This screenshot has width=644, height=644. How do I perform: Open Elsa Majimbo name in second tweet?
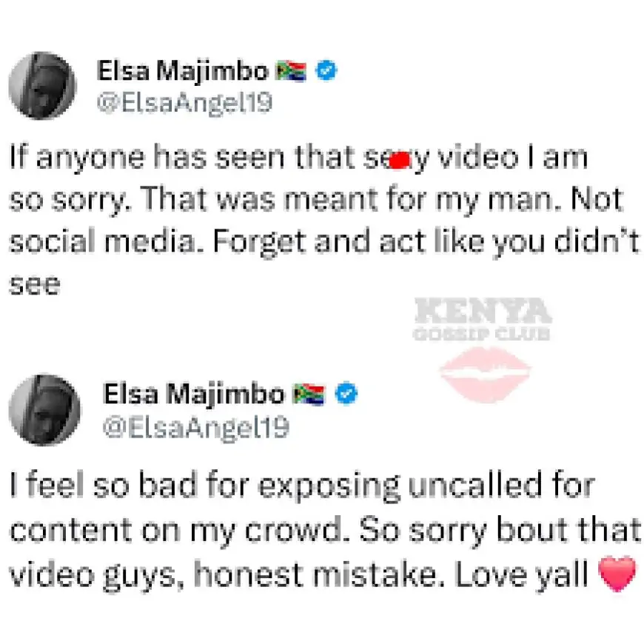[194, 394]
